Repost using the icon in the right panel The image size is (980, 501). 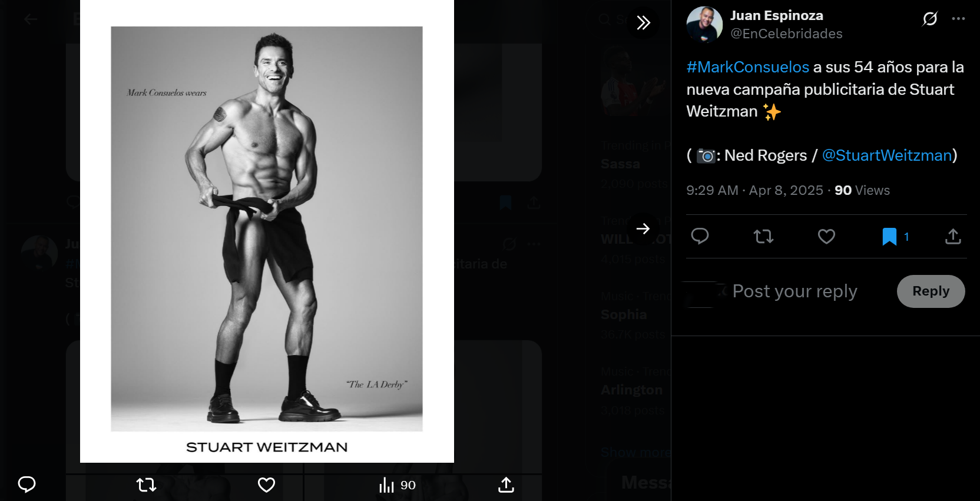(763, 237)
